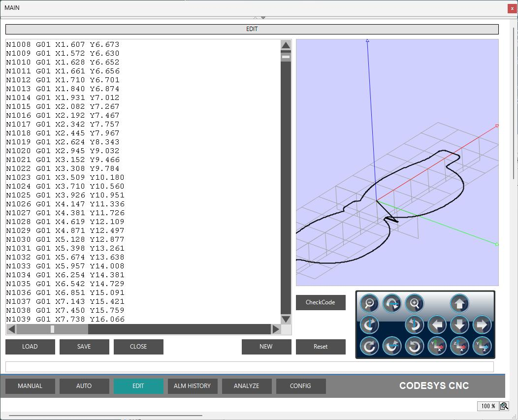Click the scroll-left arrow of code editor
The height and width of the screenshot is (420, 518).
point(11,329)
